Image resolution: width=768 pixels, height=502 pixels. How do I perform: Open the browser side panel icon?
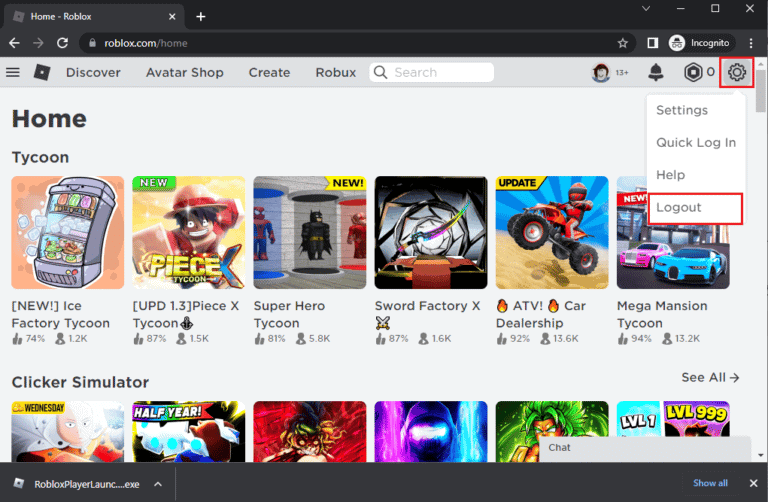(652, 43)
